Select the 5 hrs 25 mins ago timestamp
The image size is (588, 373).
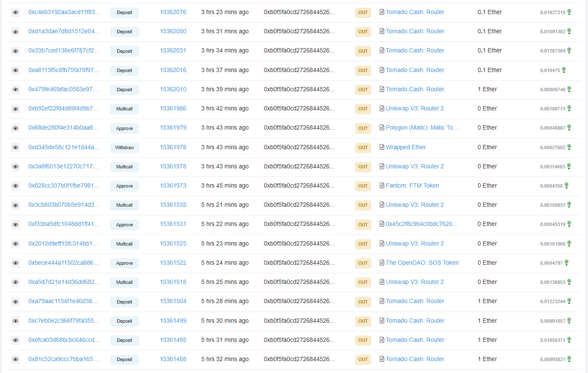[225, 282]
